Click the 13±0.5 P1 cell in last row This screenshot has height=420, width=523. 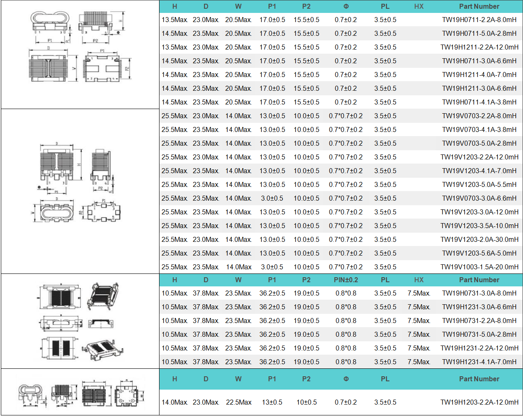pyautogui.click(x=272, y=402)
